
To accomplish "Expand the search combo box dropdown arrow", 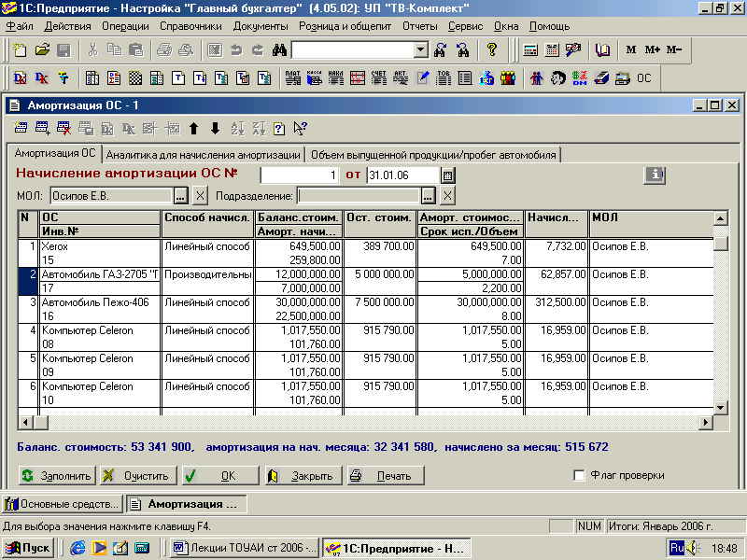I will [421, 50].
